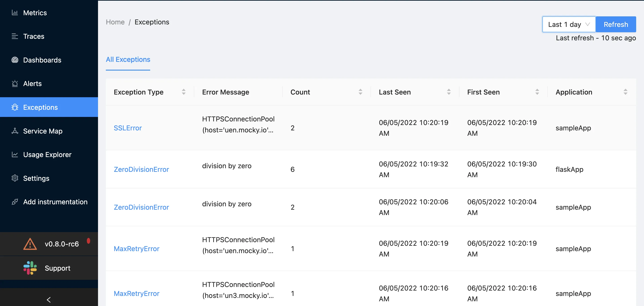Open Settings menu item
The width and height of the screenshot is (644, 306).
tap(36, 178)
